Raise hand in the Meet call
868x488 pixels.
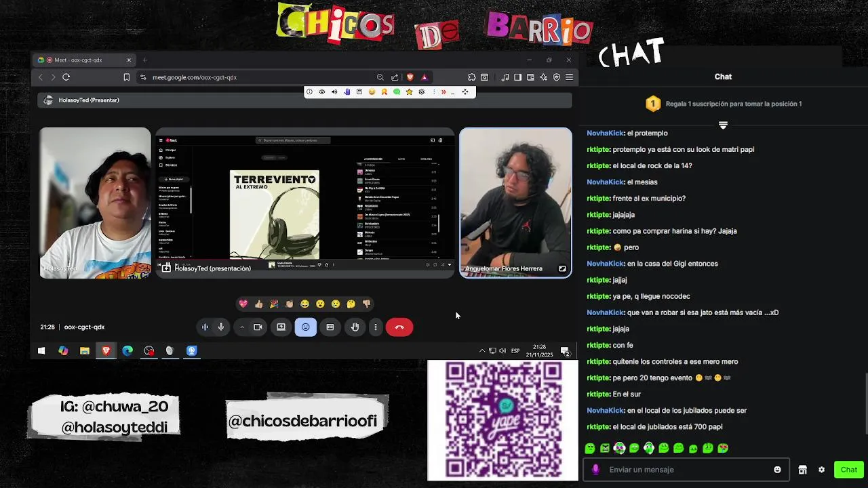(x=355, y=327)
